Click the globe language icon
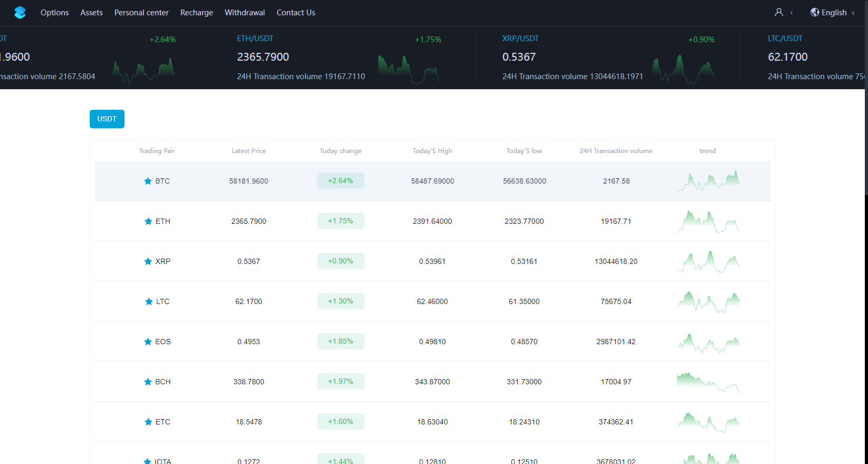 [x=815, y=12]
